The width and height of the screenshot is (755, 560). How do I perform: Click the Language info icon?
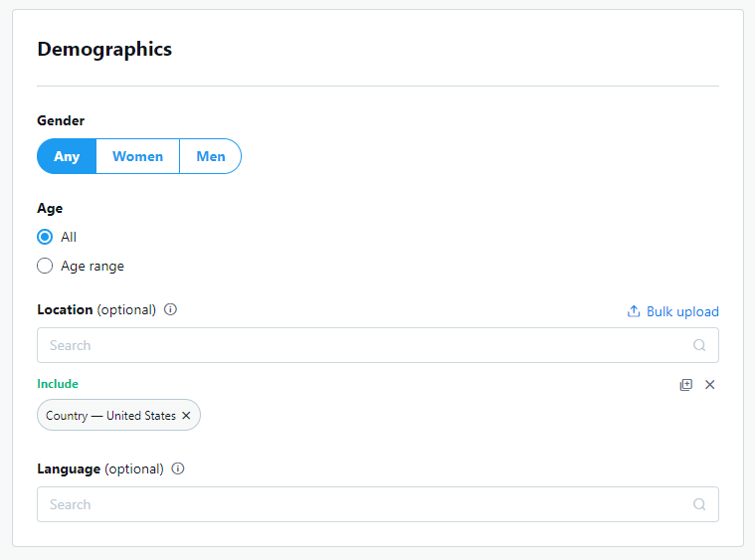click(x=178, y=468)
